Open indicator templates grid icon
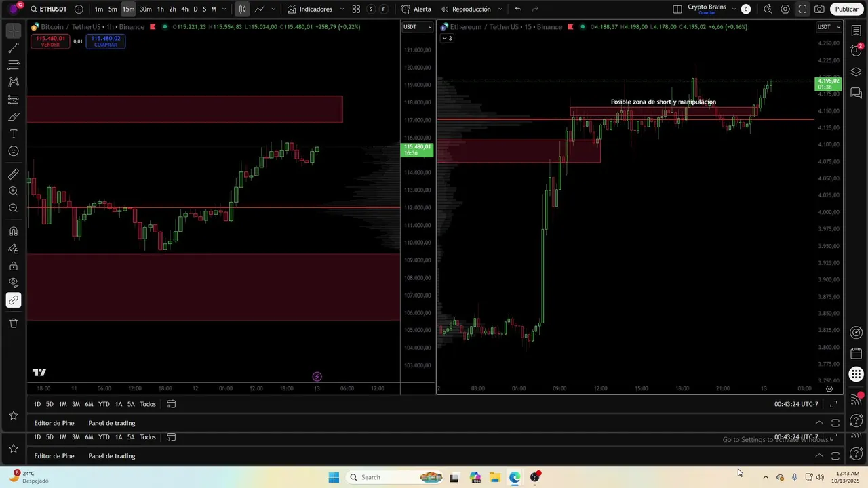 pos(356,9)
